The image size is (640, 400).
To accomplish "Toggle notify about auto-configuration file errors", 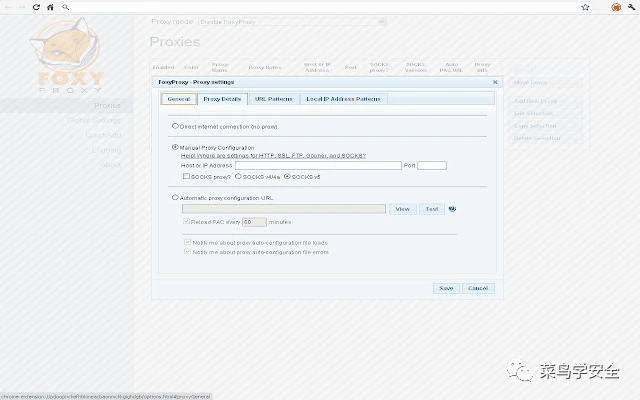I will (x=187, y=251).
